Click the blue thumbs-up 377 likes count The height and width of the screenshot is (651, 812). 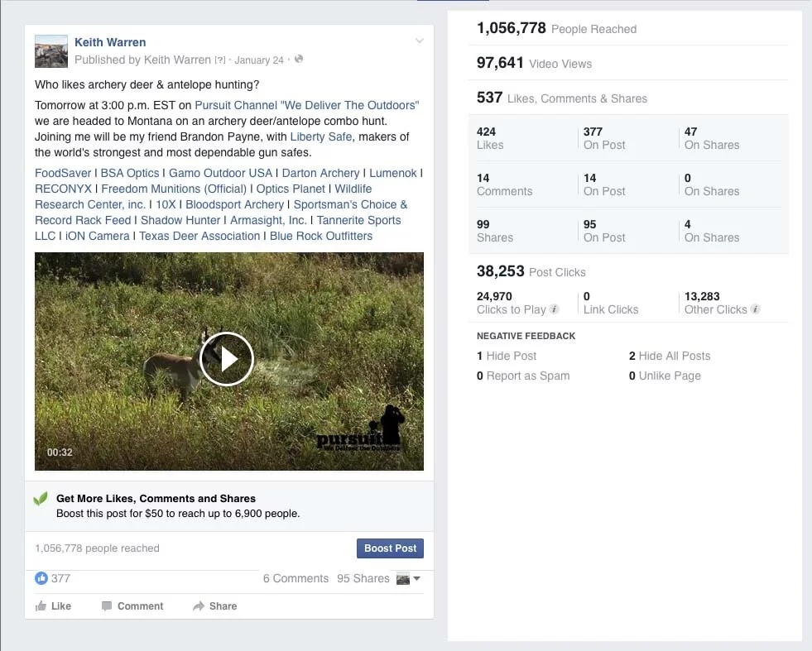pos(52,578)
